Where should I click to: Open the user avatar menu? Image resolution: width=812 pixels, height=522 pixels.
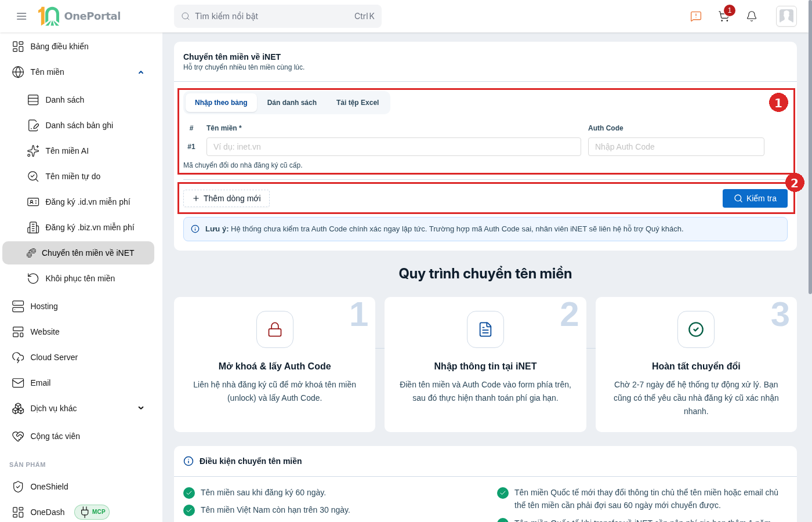click(x=786, y=16)
